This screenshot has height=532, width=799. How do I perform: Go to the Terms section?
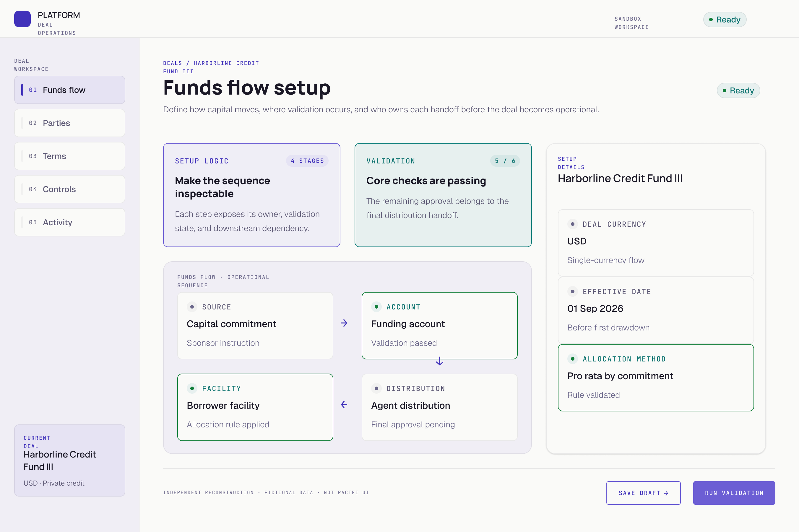point(69,156)
